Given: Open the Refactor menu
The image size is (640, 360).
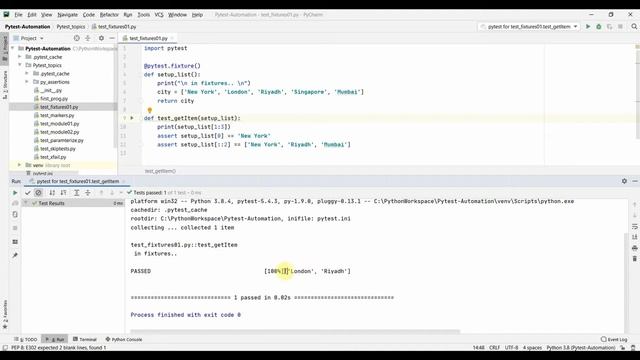Looking at the screenshot, I should point(109,15).
